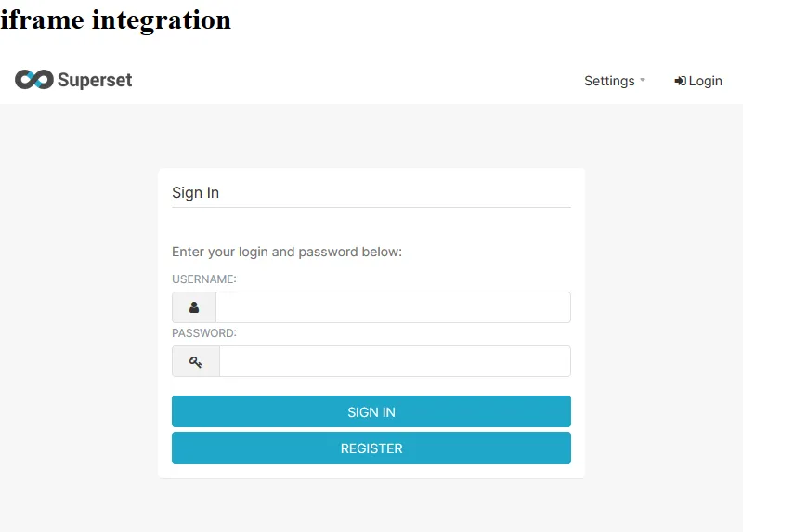807x532 pixels.
Task: Click the divider line under Sign In
Action: (x=371, y=207)
